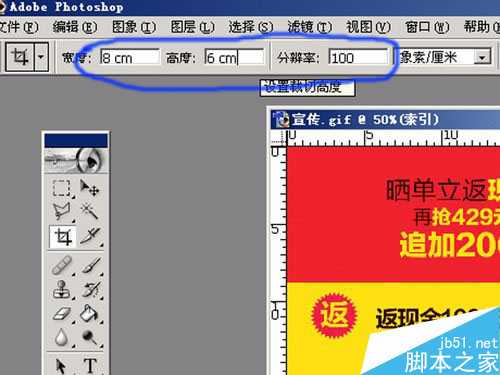
Task: Open the Layer menu (图层)
Action: [x=192, y=27]
